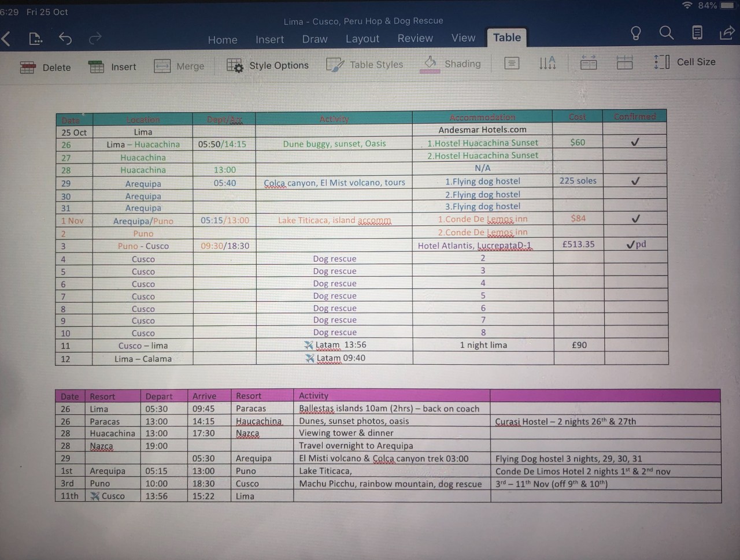The height and width of the screenshot is (560, 740).
Task: Click the cell Alignment icon
Action: pos(512,64)
